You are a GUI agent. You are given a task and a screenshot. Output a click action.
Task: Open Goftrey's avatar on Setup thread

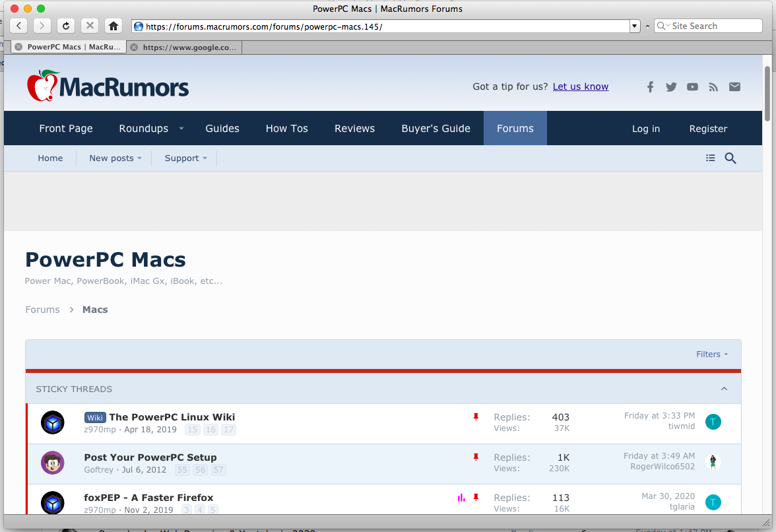pyautogui.click(x=53, y=463)
